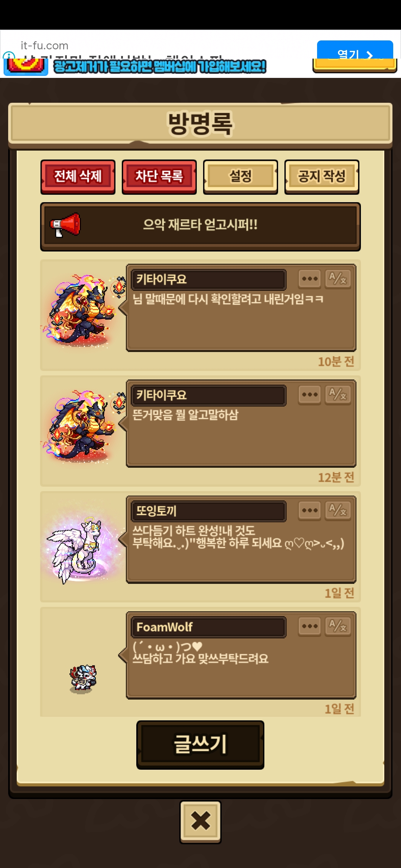Open guestbook 설정 settings

click(241, 177)
